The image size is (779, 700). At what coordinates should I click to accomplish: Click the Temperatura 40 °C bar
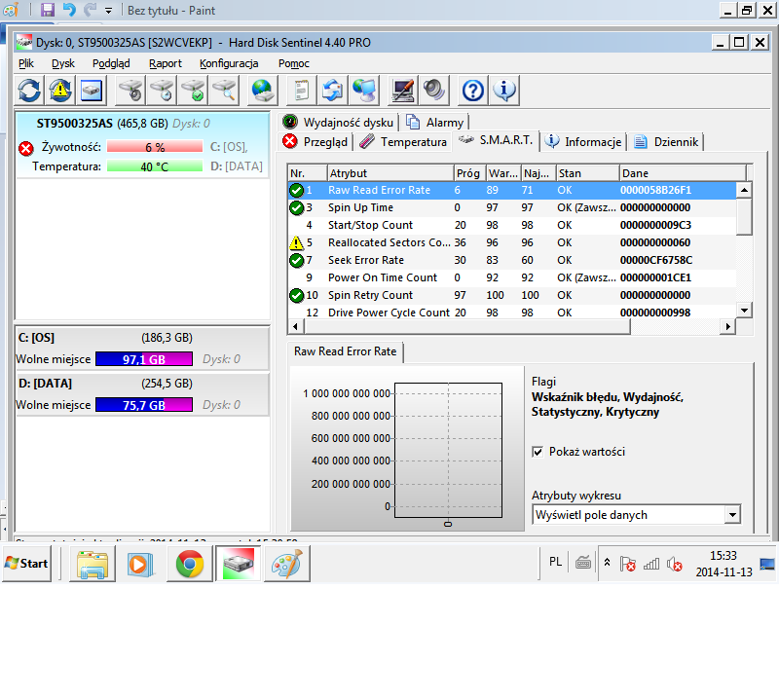click(x=155, y=166)
